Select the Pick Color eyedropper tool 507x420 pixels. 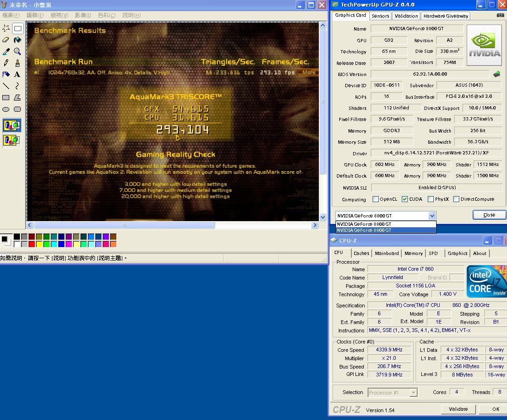[x=6, y=51]
